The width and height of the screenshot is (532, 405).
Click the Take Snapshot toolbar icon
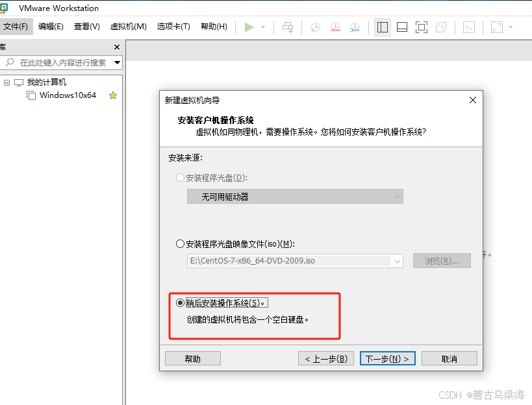315,27
